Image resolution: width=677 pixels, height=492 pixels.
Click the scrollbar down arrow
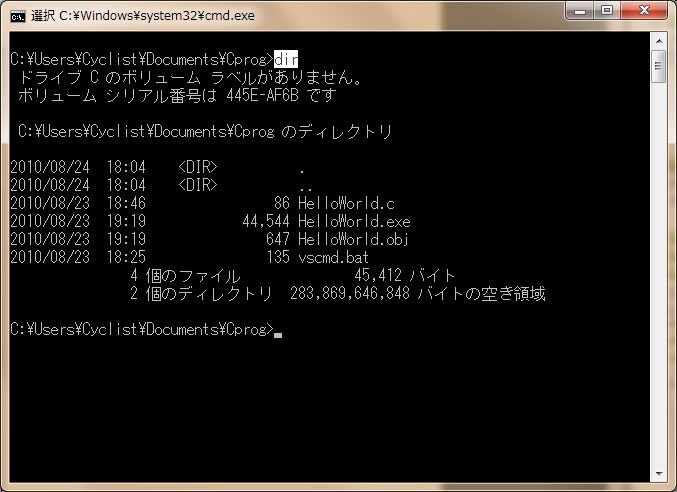pyautogui.click(x=659, y=473)
